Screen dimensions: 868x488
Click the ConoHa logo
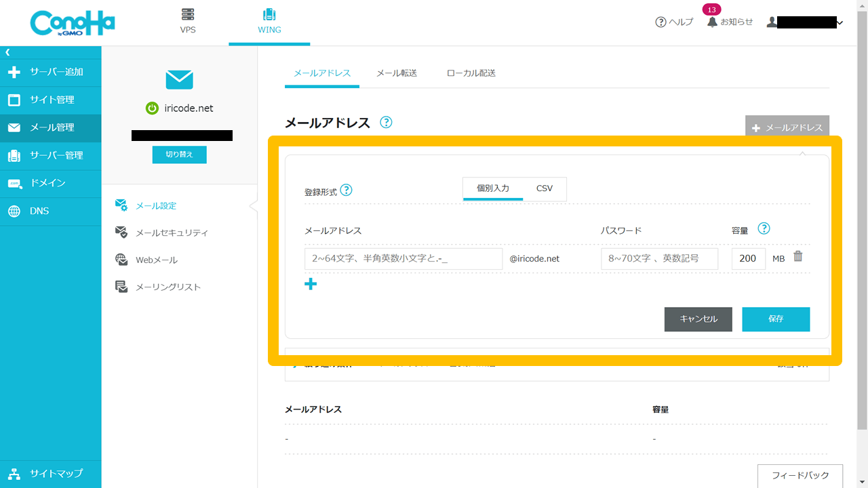73,23
